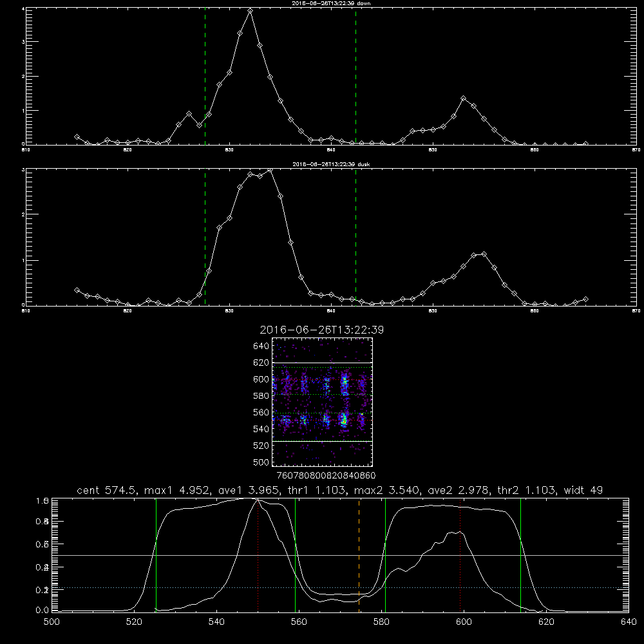Select the "widt 49" value in stats header
The image size is (644, 644).
(583, 490)
